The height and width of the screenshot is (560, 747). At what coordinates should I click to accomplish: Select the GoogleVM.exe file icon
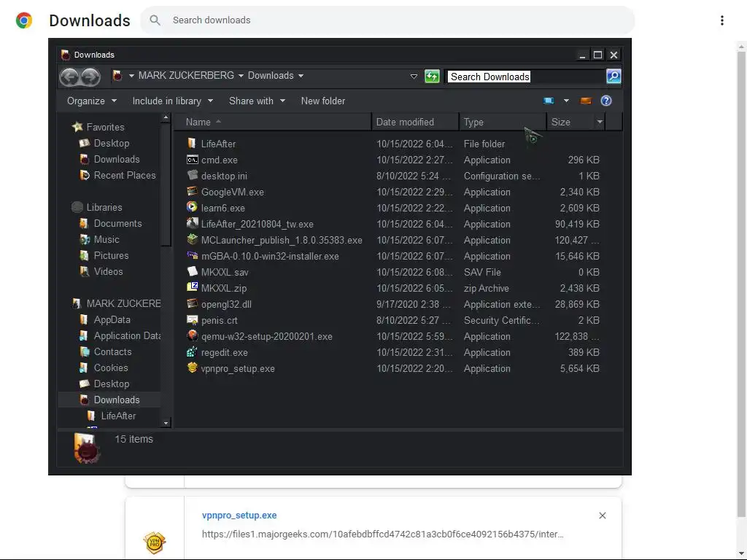[x=192, y=192]
